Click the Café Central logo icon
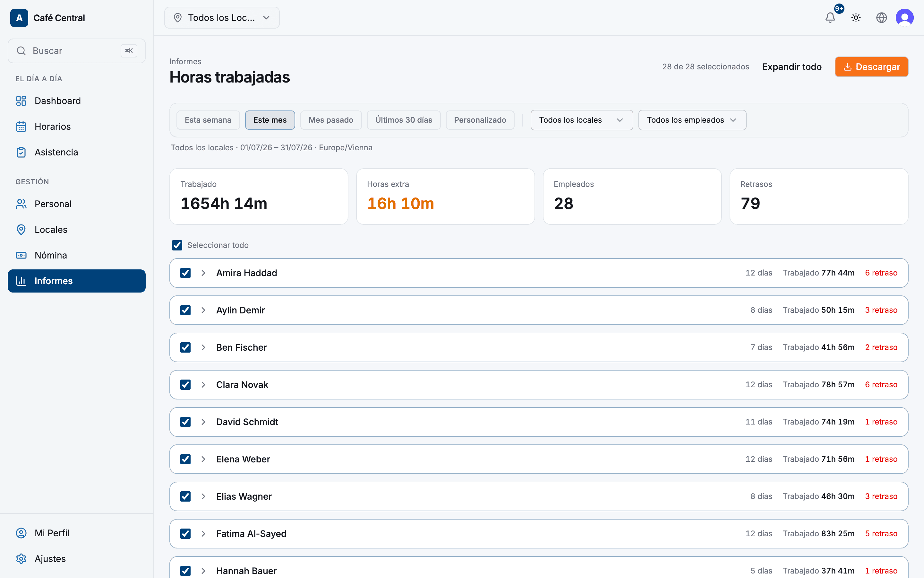924x578 pixels. click(19, 18)
